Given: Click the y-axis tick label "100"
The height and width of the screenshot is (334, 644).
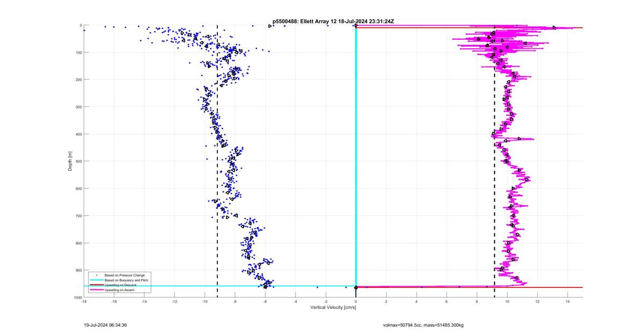Looking at the screenshot, I should point(78,53).
